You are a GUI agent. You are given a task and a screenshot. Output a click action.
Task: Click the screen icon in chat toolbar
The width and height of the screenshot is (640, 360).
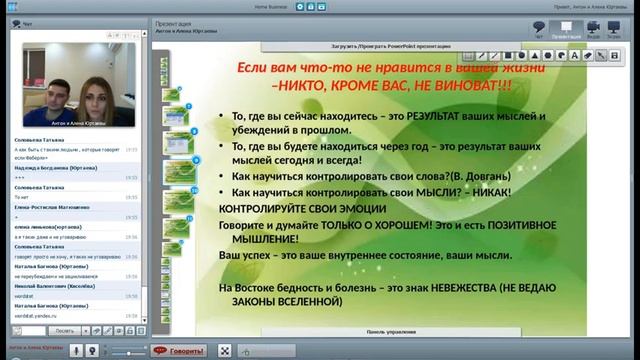tap(119, 331)
